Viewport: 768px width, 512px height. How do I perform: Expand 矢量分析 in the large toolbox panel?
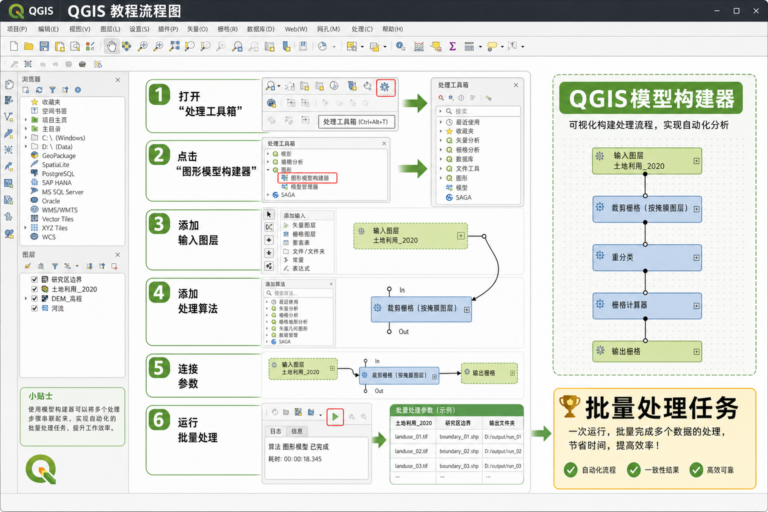(441, 140)
